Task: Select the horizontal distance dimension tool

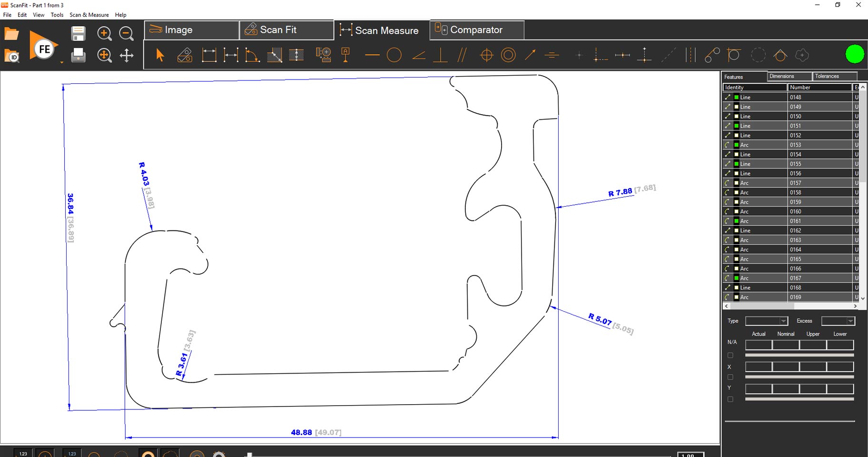Action: 231,55
